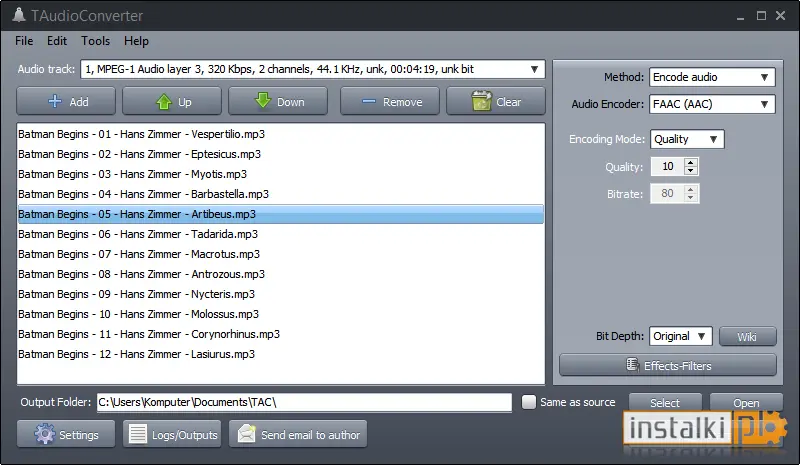Click the Wiki button

(747, 336)
